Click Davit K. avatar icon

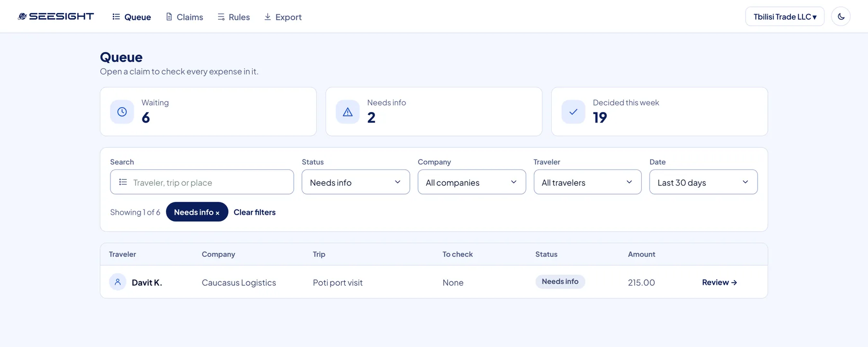(118, 282)
